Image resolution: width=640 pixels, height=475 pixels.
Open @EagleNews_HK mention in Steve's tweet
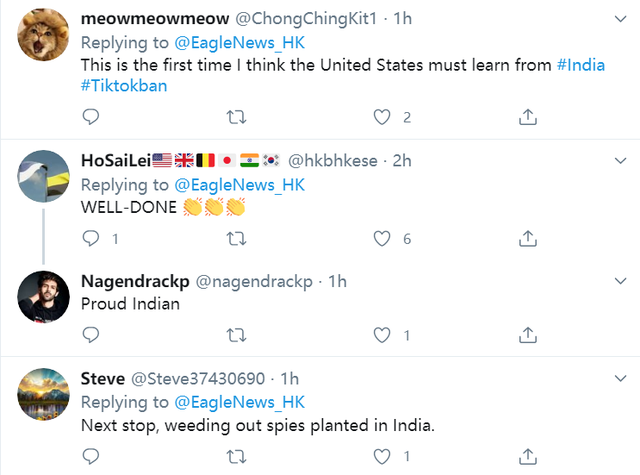tap(239, 402)
